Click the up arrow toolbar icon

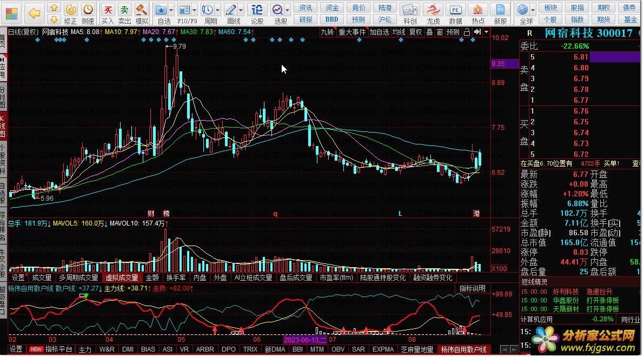pyautogui.click(x=54, y=8)
